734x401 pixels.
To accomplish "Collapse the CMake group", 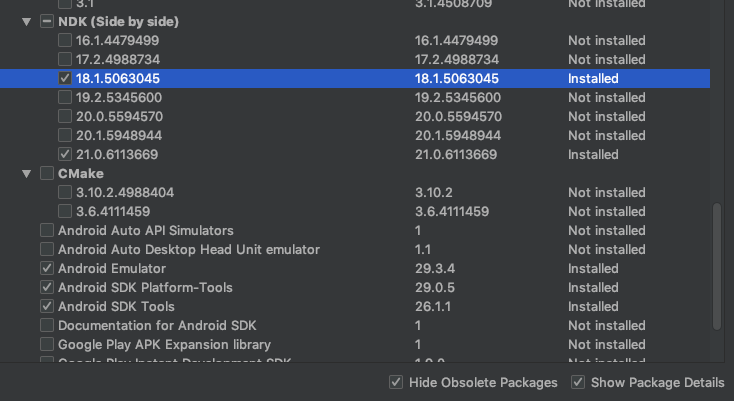I will (x=26, y=173).
